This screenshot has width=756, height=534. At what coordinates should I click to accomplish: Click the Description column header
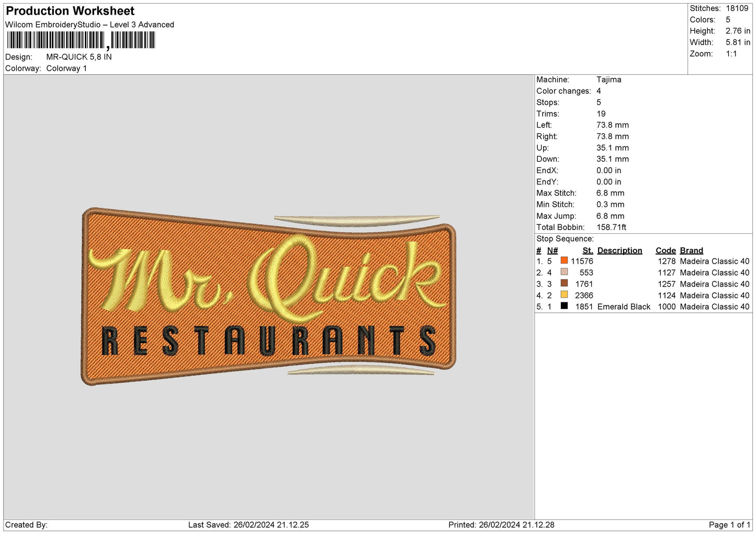pos(619,251)
